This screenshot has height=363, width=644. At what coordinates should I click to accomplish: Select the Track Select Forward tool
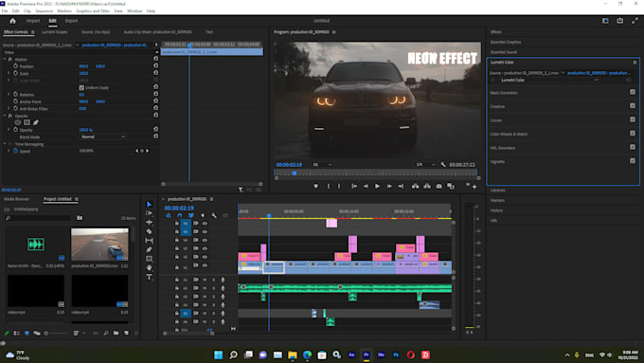click(x=149, y=213)
